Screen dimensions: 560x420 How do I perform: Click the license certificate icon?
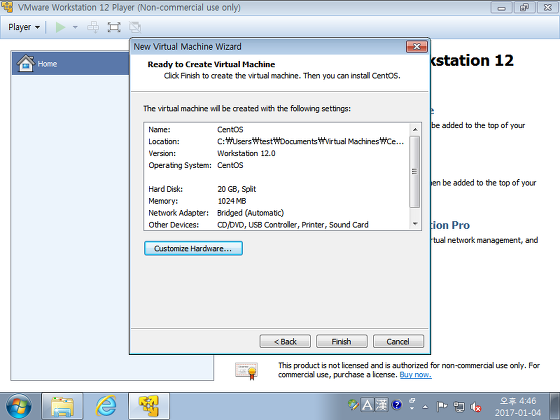coord(246,371)
